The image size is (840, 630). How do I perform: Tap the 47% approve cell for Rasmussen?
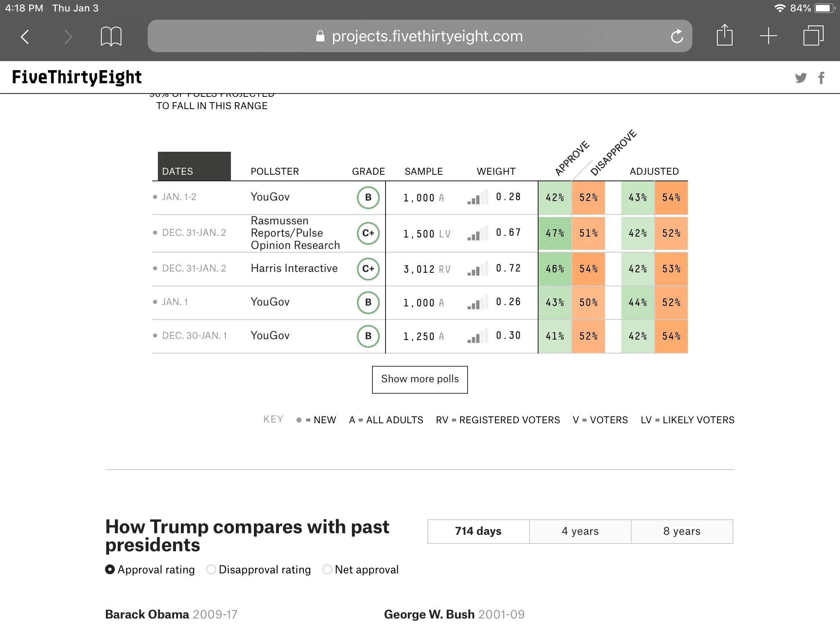(555, 233)
